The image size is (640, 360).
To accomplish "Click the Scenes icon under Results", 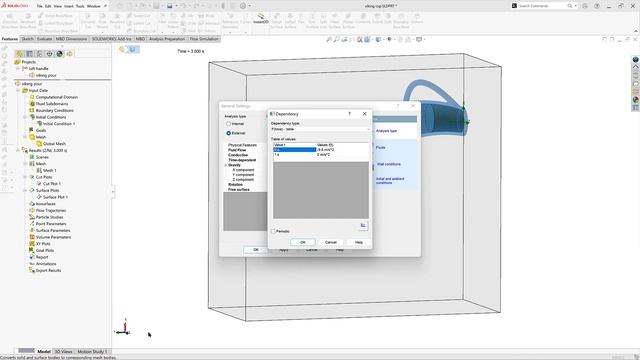I will point(32,157).
